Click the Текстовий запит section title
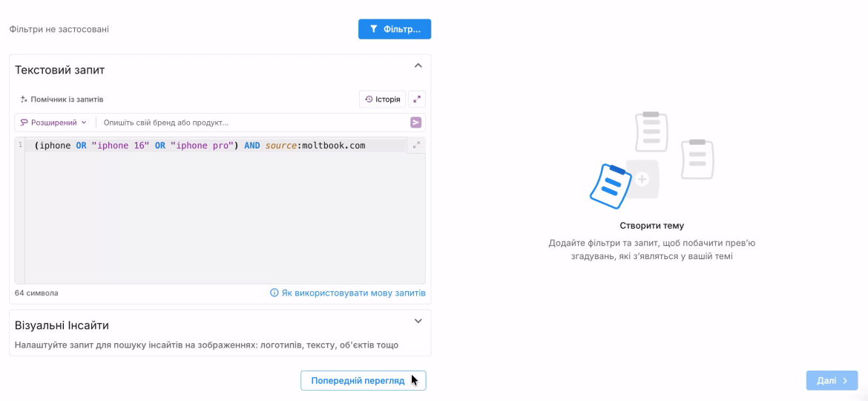The image size is (868, 401). coord(60,70)
